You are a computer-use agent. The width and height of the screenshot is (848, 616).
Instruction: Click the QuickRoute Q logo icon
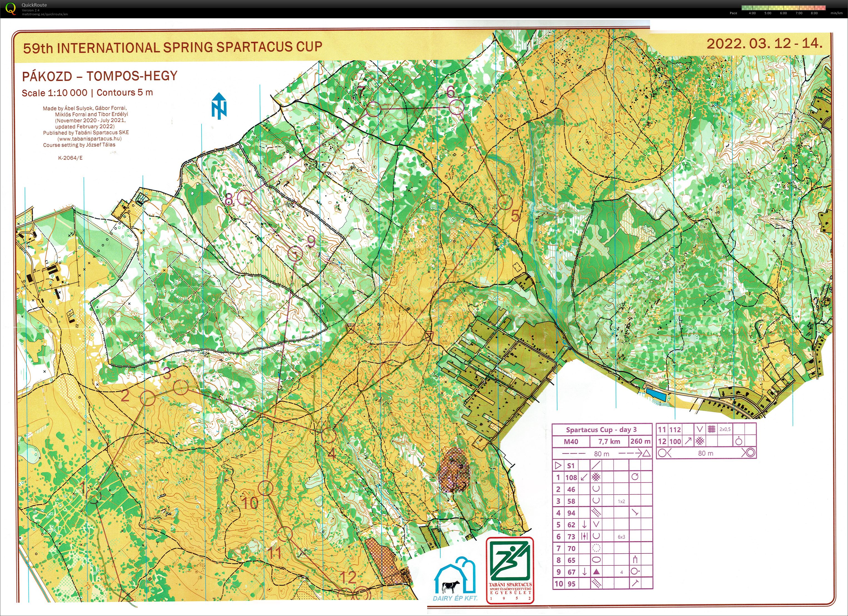click(x=11, y=8)
